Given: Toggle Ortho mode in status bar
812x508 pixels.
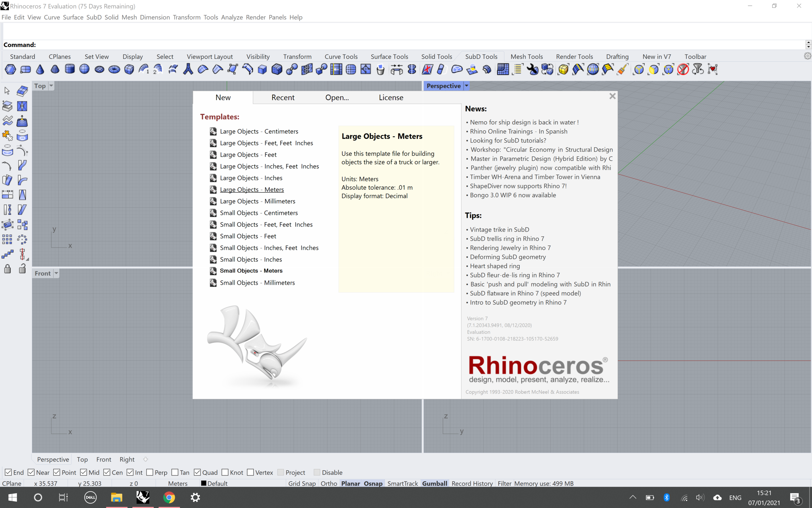Looking at the screenshot, I should (x=329, y=483).
